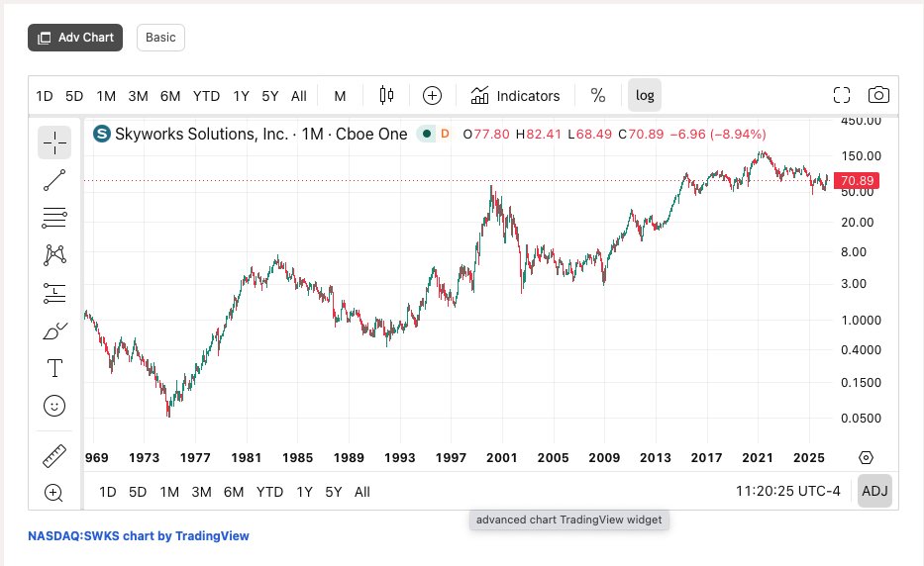Click the red 70.89 price label
Screen dimensions: 924x566
(857, 181)
